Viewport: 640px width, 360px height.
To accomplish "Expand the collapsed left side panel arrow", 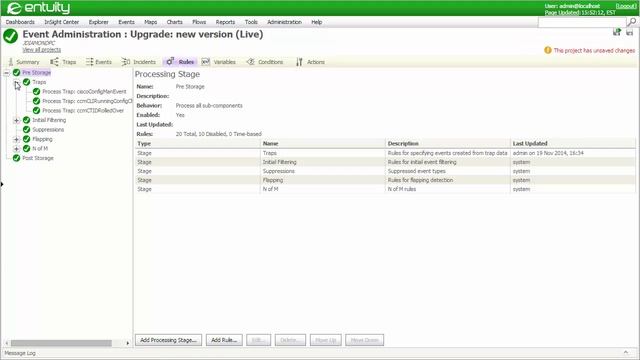I will click(x=2, y=184).
